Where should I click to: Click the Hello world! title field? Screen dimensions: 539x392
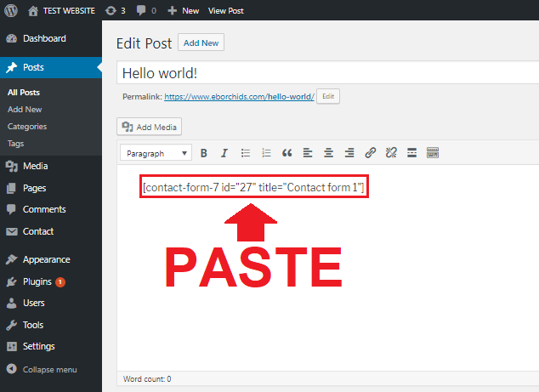(327, 72)
